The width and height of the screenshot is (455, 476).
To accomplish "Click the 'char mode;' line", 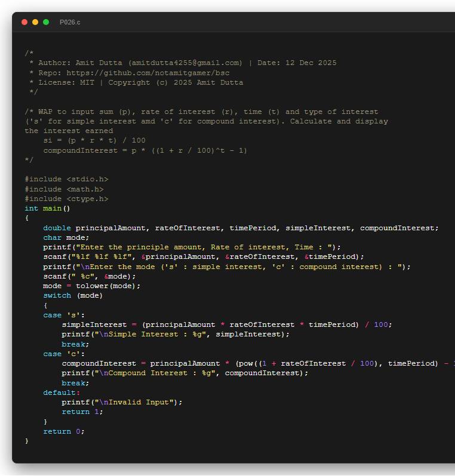I will coord(66,237).
